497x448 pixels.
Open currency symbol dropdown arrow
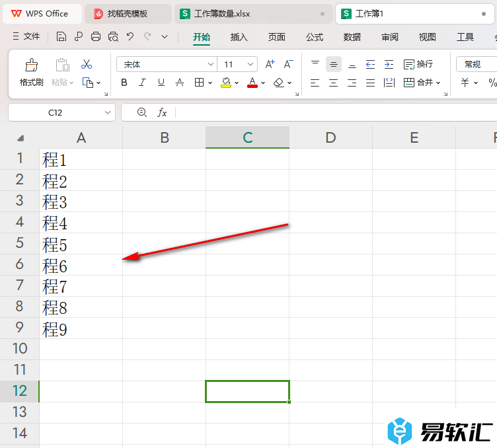(x=476, y=83)
